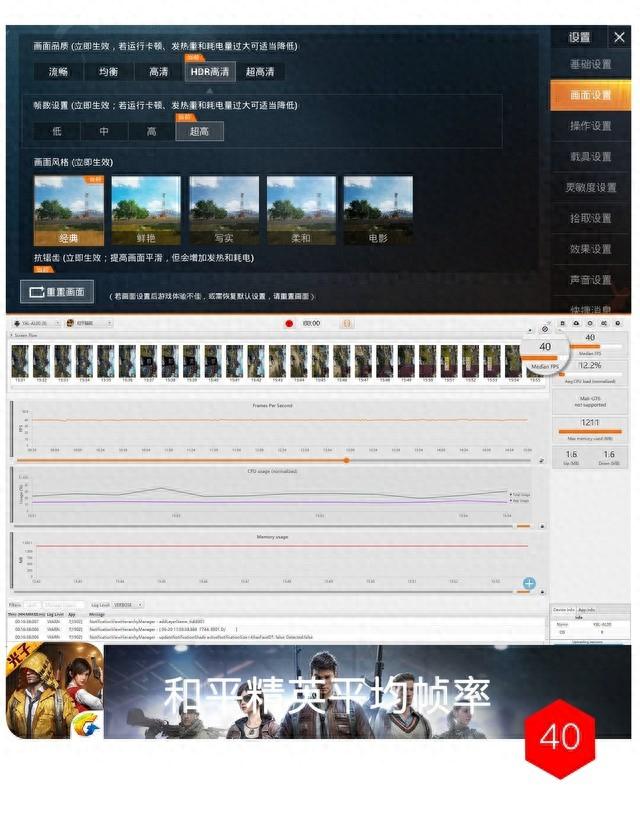Open 基础设置 tab in settings sidebar
This screenshot has height=813, width=640.
click(x=590, y=64)
